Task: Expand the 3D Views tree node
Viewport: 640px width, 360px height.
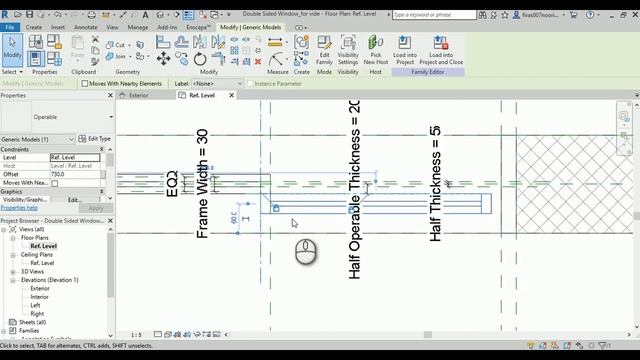Action: 13,271
